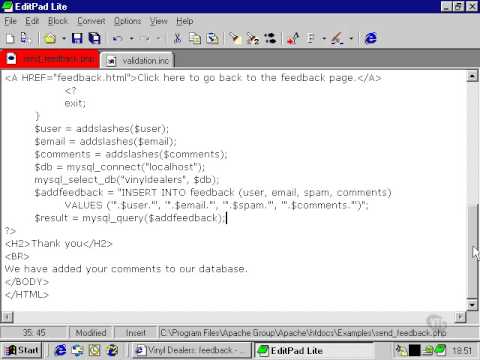
Task: Open the redo history dropdown arrow
Action: pos(159,39)
